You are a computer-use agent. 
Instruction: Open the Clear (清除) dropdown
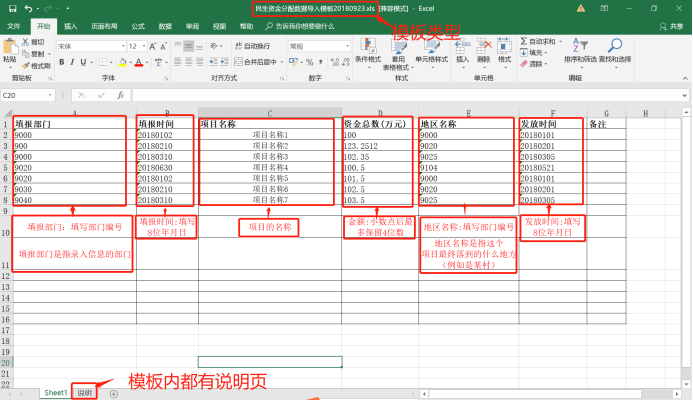click(534, 64)
